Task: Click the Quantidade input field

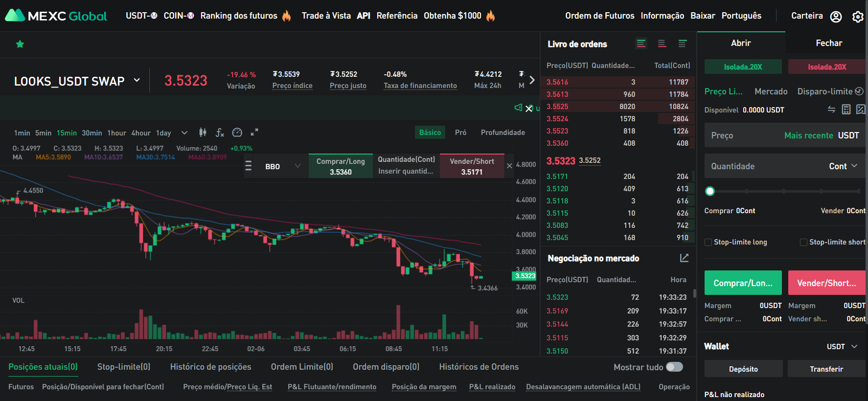Action: (785, 166)
